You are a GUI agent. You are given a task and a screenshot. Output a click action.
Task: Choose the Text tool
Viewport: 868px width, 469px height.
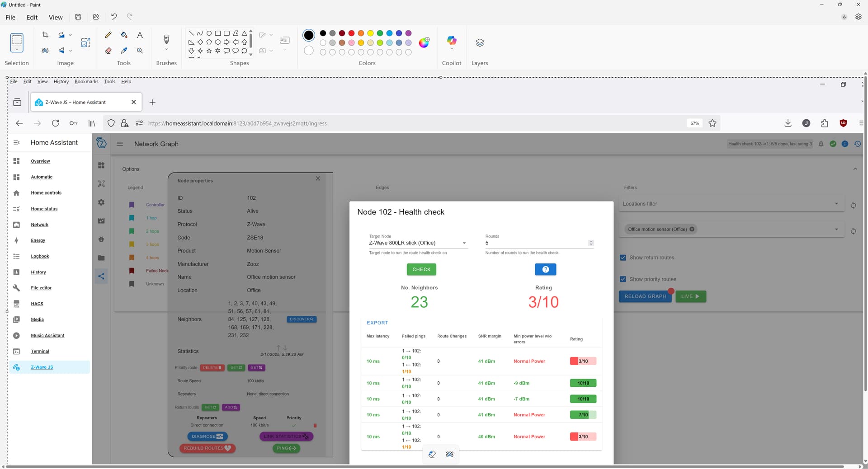pyautogui.click(x=140, y=35)
